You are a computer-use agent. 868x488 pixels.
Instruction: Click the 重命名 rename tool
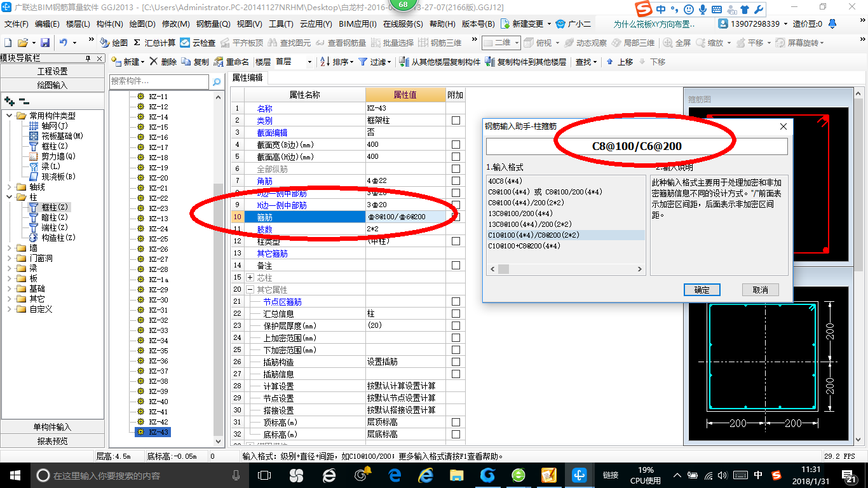point(231,62)
